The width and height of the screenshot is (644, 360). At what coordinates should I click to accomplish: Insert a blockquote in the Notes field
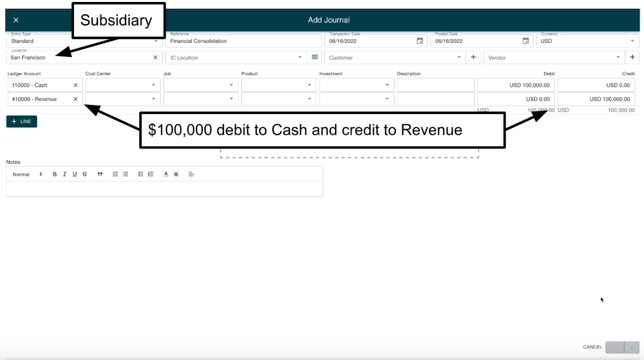(x=100, y=174)
